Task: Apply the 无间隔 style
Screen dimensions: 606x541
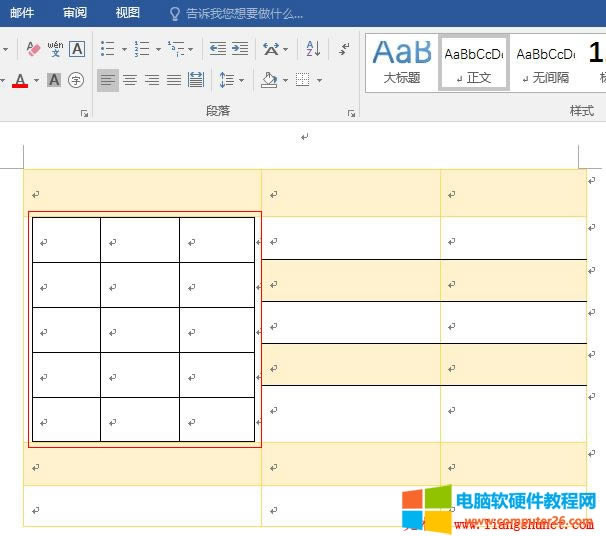Action: point(546,63)
